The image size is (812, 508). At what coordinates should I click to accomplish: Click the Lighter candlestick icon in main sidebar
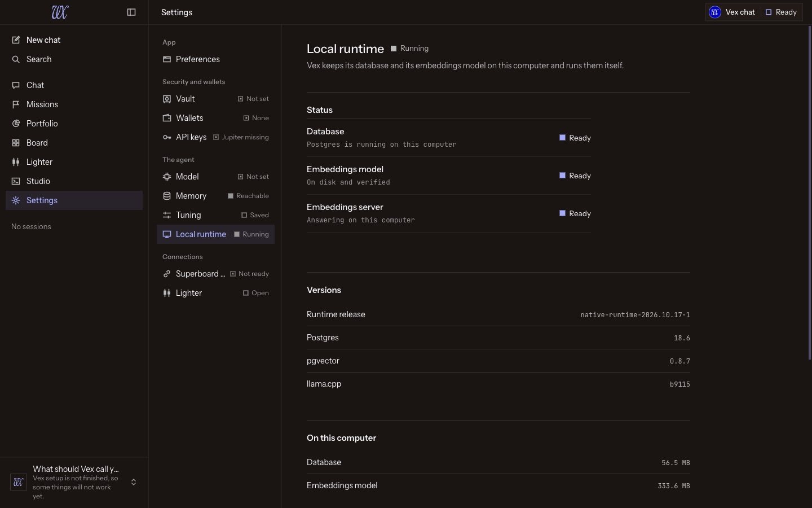point(16,162)
